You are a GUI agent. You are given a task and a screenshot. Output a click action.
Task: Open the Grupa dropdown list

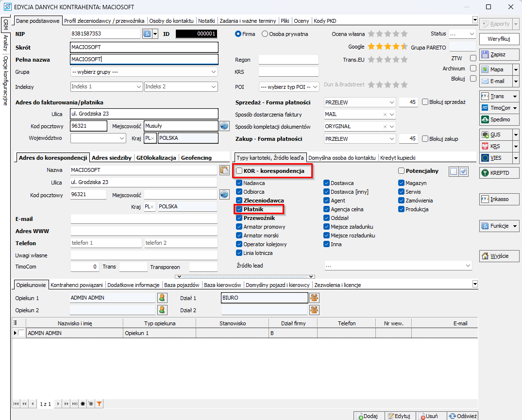(x=144, y=72)
